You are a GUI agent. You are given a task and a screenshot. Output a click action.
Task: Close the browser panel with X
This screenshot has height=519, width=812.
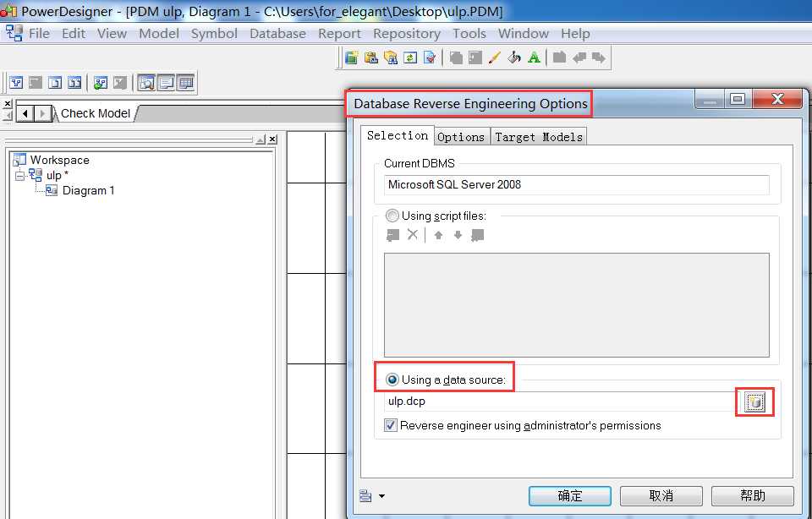pos(272,139)
